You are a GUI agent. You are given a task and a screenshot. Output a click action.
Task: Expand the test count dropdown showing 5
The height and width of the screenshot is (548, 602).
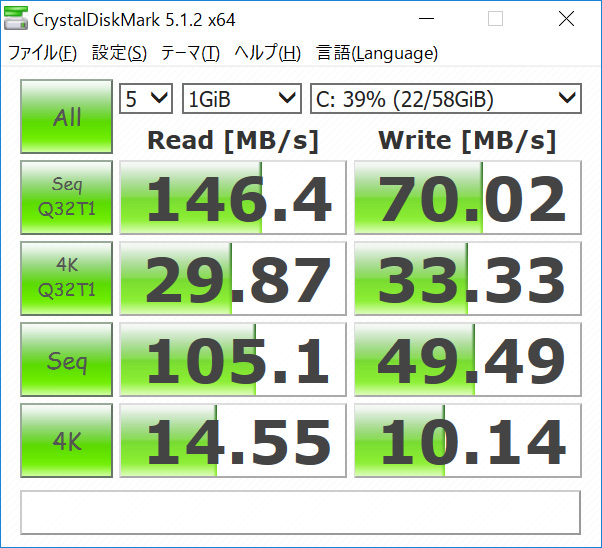pos(146,99)
